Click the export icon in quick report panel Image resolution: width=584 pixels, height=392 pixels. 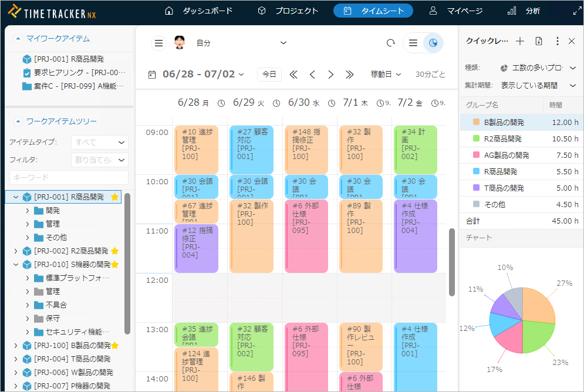539,41
